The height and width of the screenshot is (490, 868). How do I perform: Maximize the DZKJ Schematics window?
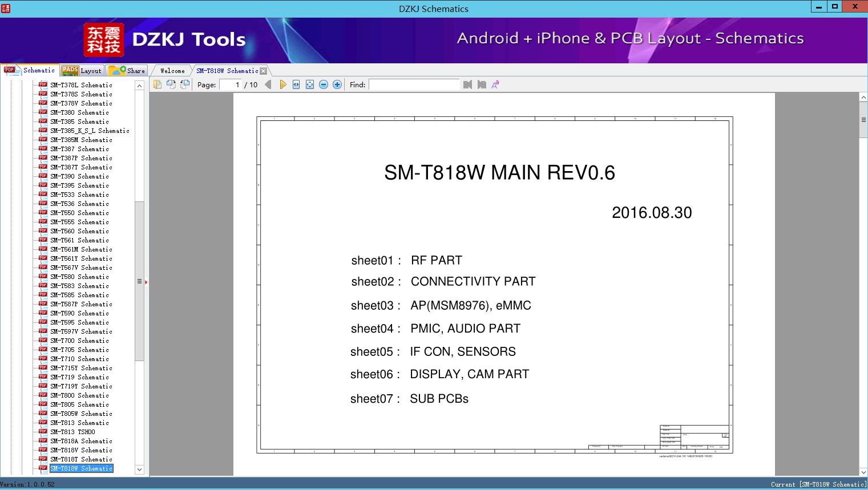click(835, 7)
